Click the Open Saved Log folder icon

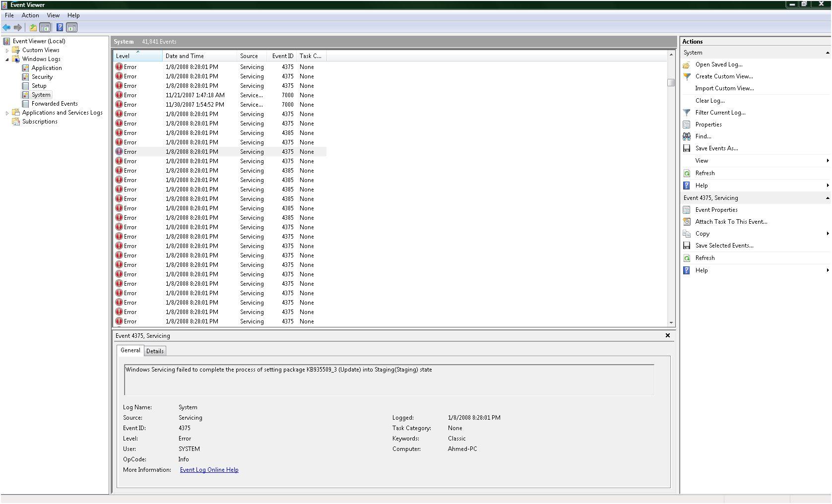pyautogui.click(x=687, y=64)
